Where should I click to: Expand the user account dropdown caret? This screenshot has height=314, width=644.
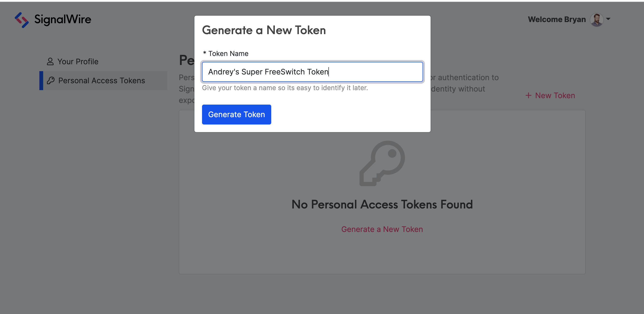click(608, 19)
